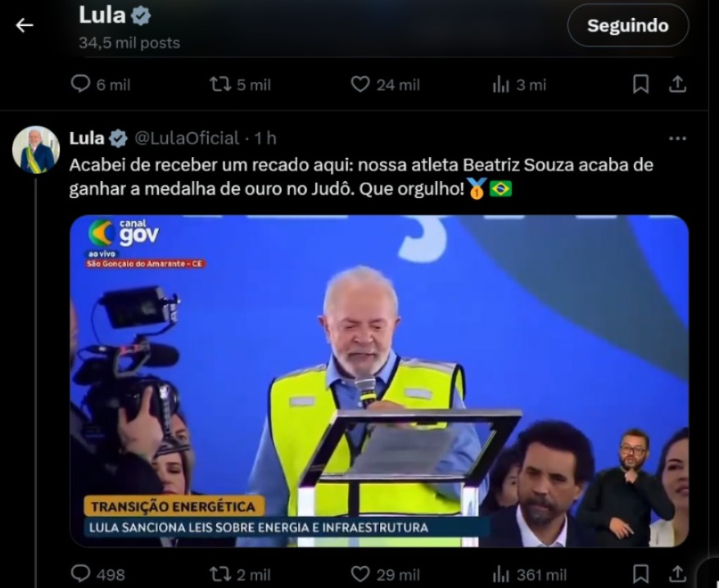The image size is (719, 588).
Task: Repost the Beatriz Souza tweet
Action: (x=240, y=574)
